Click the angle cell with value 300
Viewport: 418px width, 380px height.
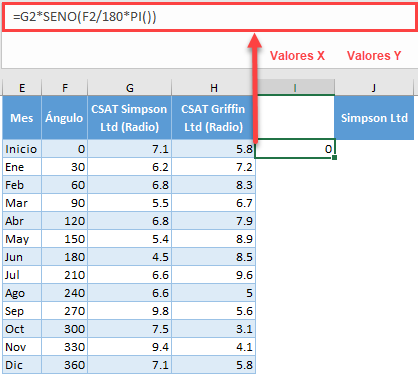(x=64, y=329)
